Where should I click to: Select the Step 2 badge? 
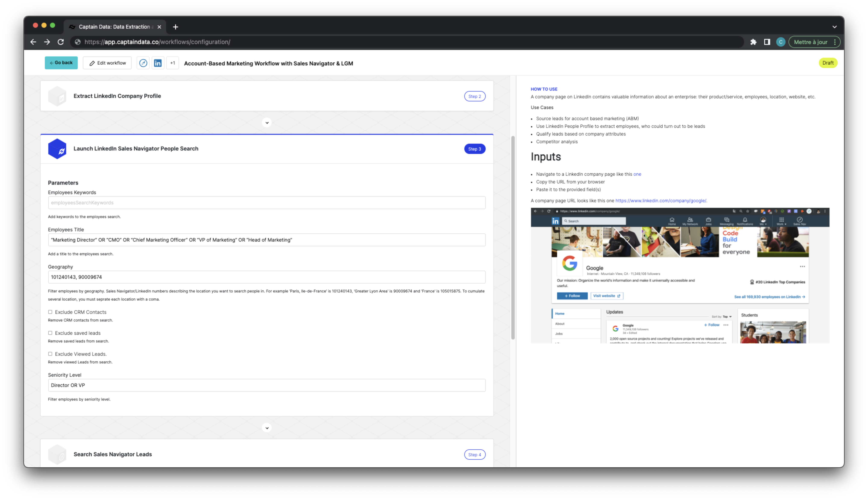click(474, 96)
